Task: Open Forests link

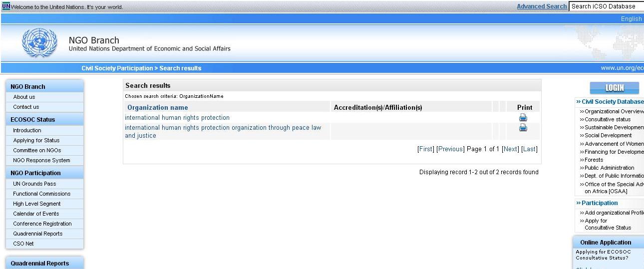Action: pos(594,160)
